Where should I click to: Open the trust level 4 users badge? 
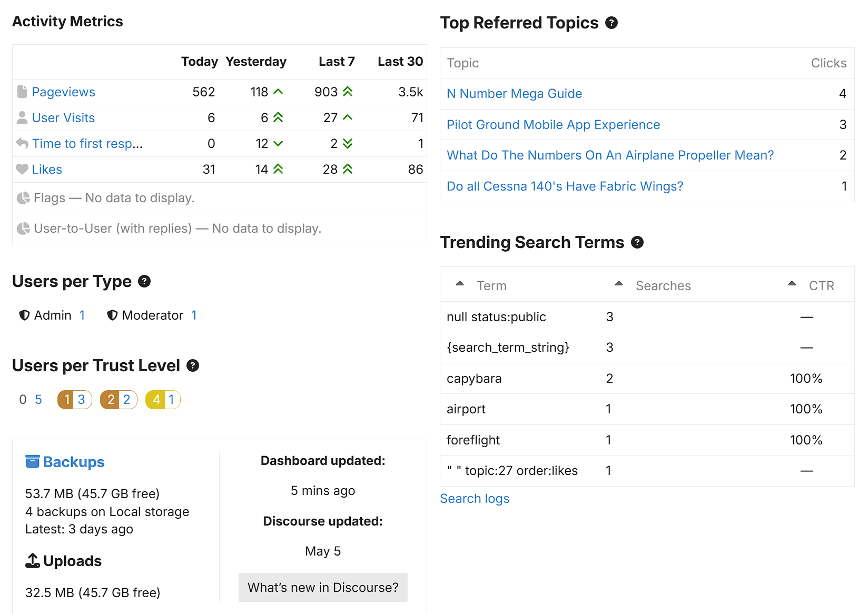click(163, 400)
